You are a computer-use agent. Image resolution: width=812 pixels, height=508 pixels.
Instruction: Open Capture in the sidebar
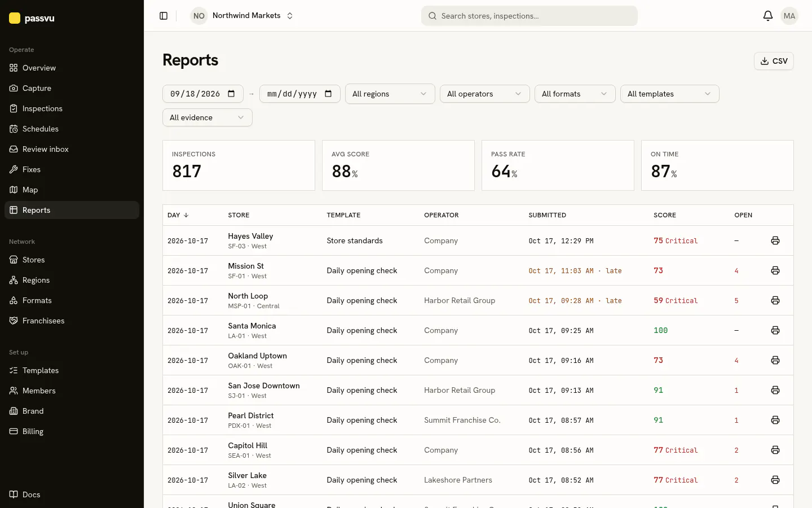pyautogui.click(x=72, y=88)
